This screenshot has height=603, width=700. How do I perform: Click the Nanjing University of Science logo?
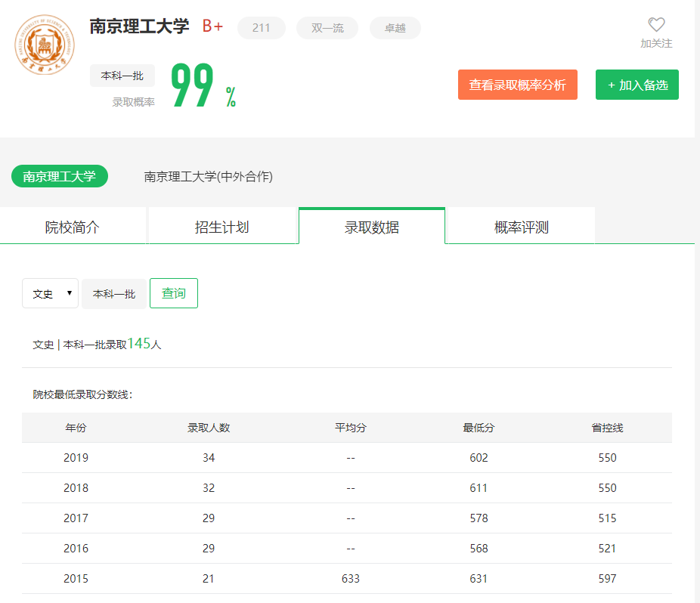[45, 45]
